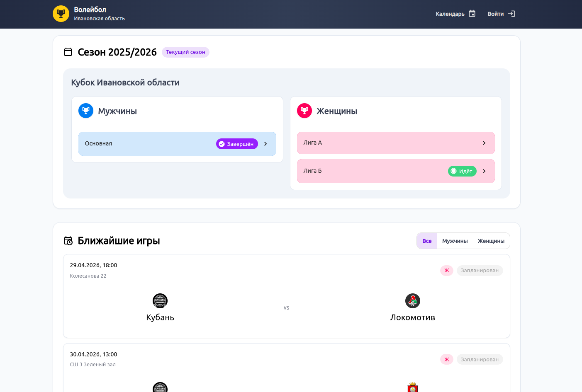Click the blue men's trophy icon

pos(86,111)
